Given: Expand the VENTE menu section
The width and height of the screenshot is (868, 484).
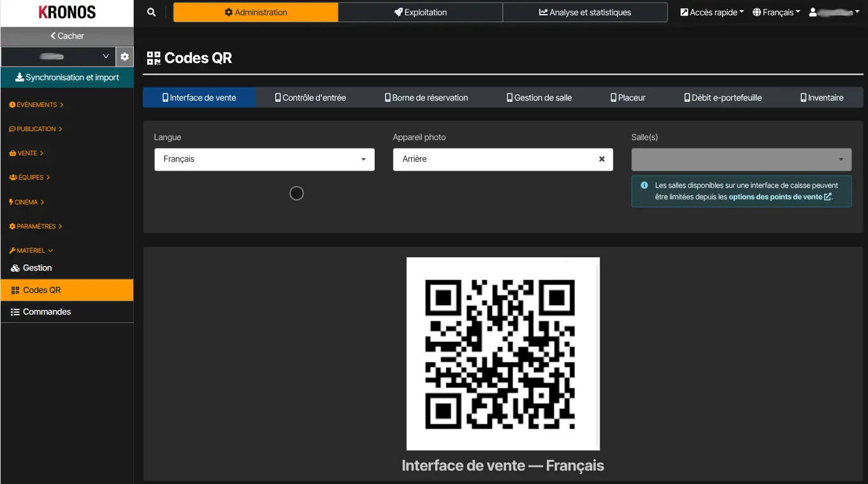Looking at the screenshot, I should (26, 153).
